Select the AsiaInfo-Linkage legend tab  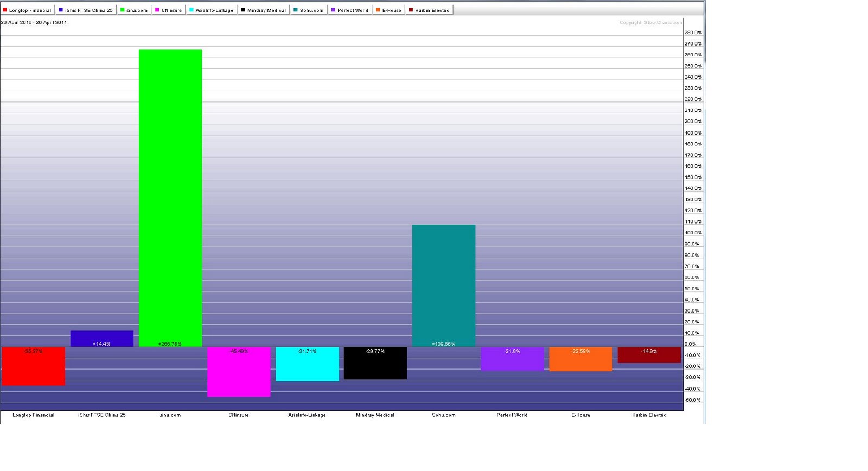click(x=212, y=10)
